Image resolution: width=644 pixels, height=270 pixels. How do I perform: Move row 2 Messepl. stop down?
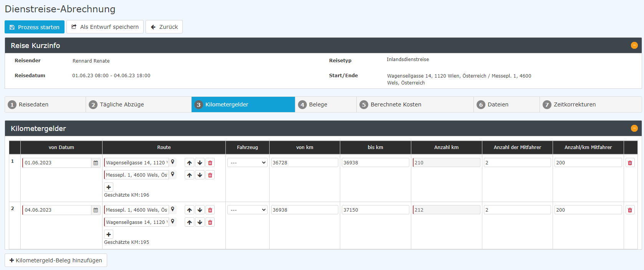tap(200, 210)
